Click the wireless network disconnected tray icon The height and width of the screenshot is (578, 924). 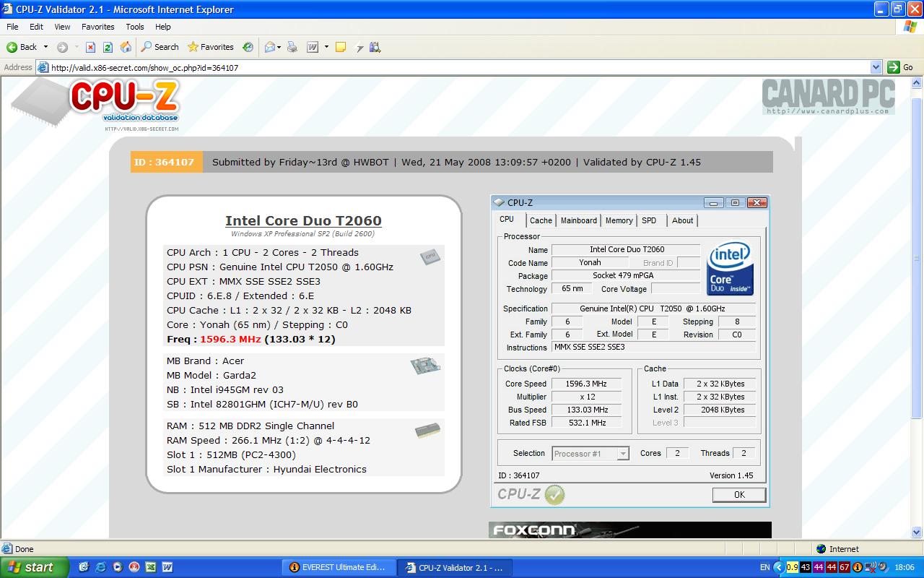(x=871, y=567)
